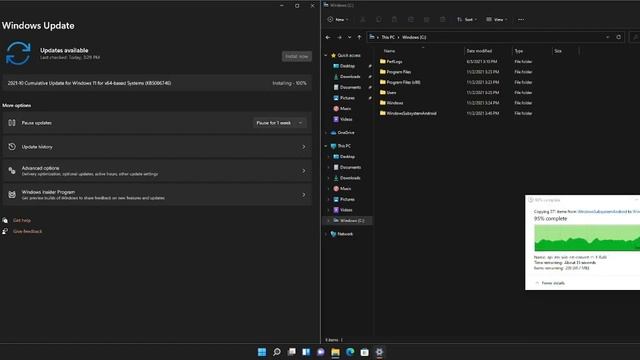Click the Share icon in Explorer toolbar
Screen dimensions: 640x360
(x=427, y=20)
